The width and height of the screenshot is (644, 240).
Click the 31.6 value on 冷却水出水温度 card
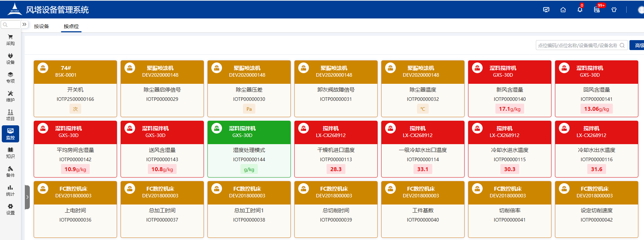[x=596, y=169]
